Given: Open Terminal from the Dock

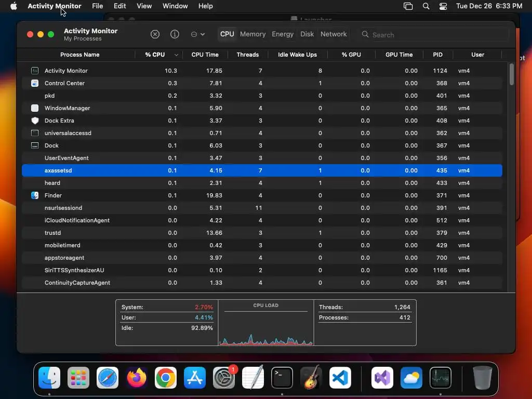Looking at the screenshot, I should (x=282, y=378).
